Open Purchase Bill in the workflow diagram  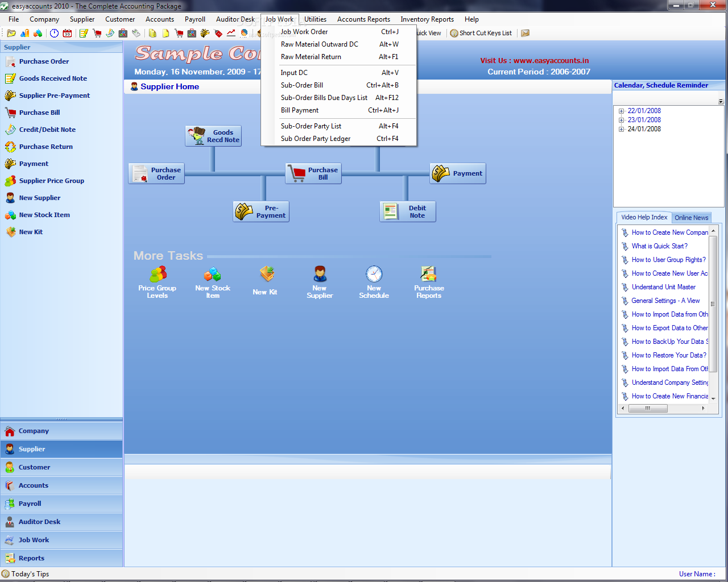click(313, 173)
